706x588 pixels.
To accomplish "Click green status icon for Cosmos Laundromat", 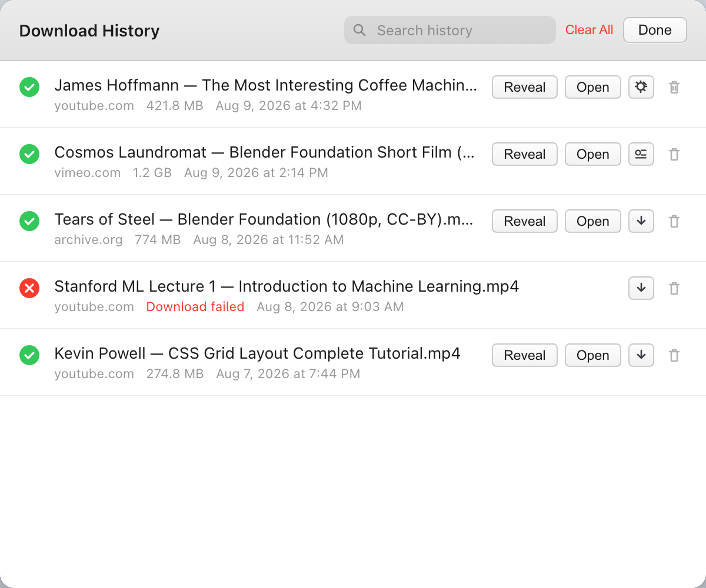I will coord(29,154).
